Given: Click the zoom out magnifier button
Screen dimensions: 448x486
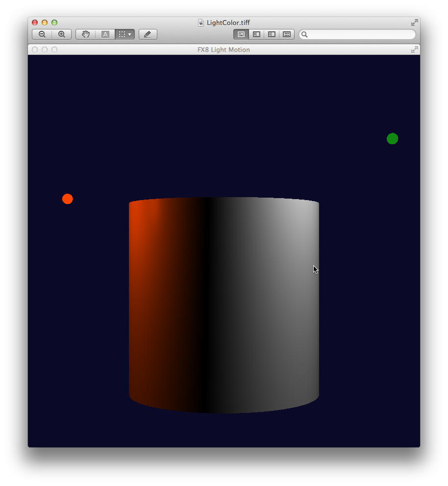Looking at the screenshot, I should [x=42, y=34].
